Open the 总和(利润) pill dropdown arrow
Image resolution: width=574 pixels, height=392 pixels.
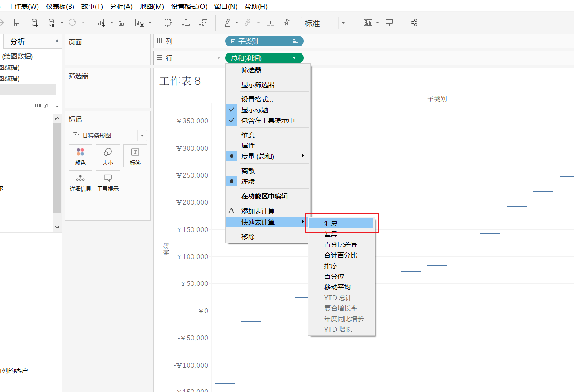pos(295,58)
